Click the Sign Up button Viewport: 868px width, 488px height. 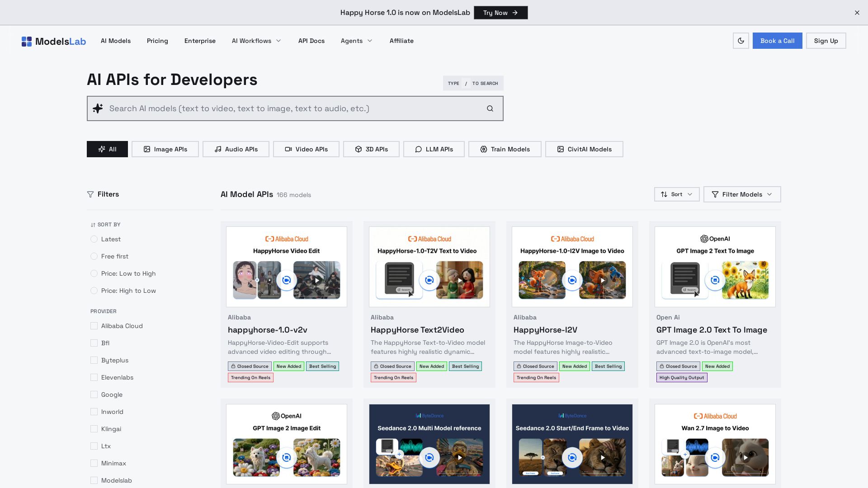point(826,41)
